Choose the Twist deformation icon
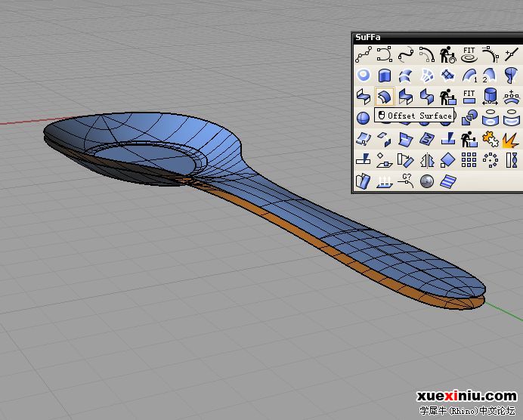The height and width of the screenshot is (420, 523). tap(512, 160)
